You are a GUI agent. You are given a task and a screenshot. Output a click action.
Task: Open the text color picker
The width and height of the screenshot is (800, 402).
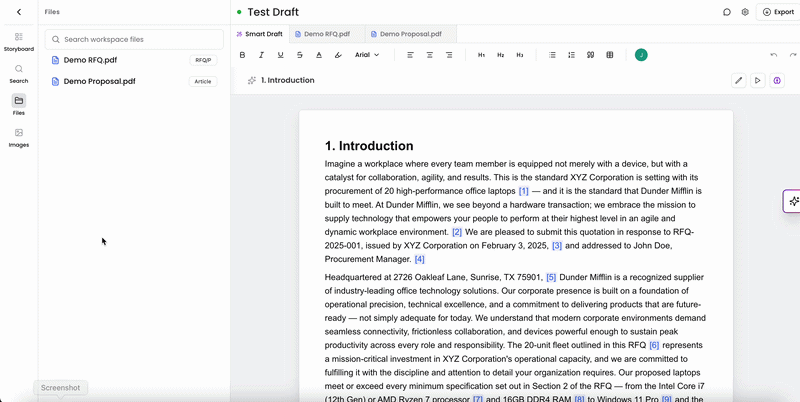(319, 55)
